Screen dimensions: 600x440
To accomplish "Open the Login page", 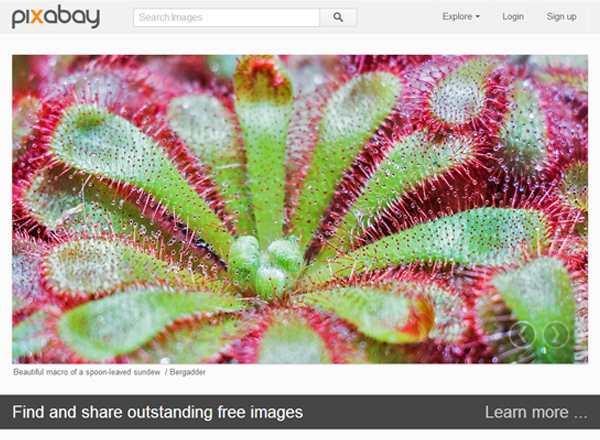I will pyautogui.click(x=513, y=17).
